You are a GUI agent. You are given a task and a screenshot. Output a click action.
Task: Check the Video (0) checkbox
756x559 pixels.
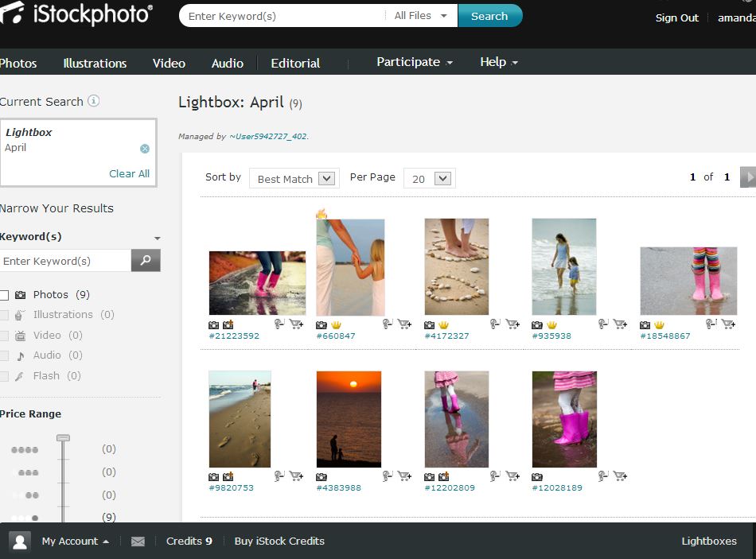pyautogui.click(x=5, y=336)
